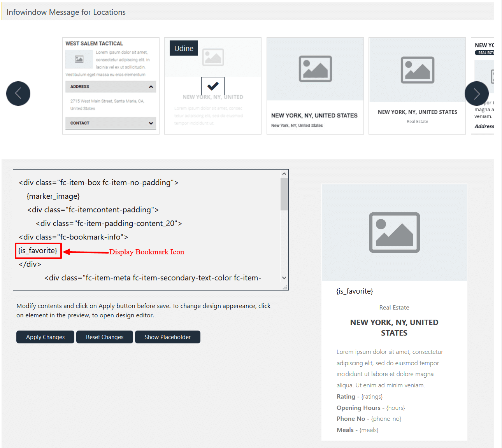Viewport: 502px width, 448px height.
Task: Click the image icon in West Salem Tactical card
Action: (x=79, y=59)
